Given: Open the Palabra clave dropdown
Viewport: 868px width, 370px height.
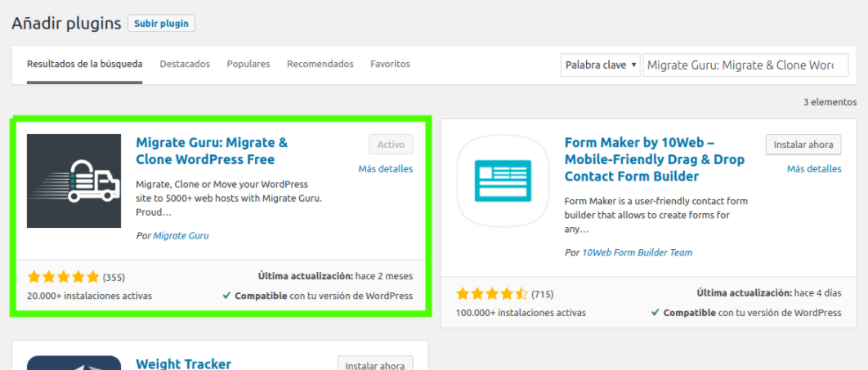Looking at the screenshot, I should (601, 65).
